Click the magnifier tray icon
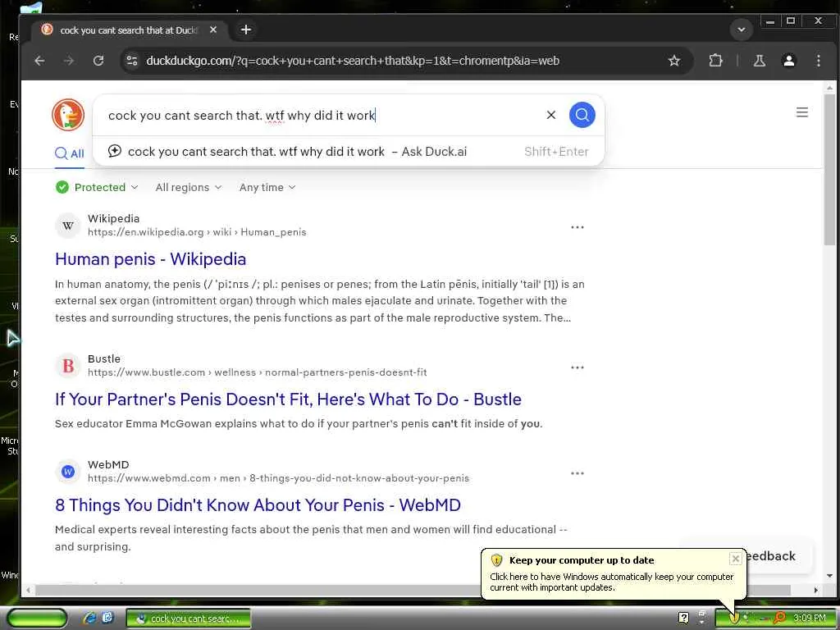Image resolution: width=840 pixels, height=630 pixels. pos(779,619)
